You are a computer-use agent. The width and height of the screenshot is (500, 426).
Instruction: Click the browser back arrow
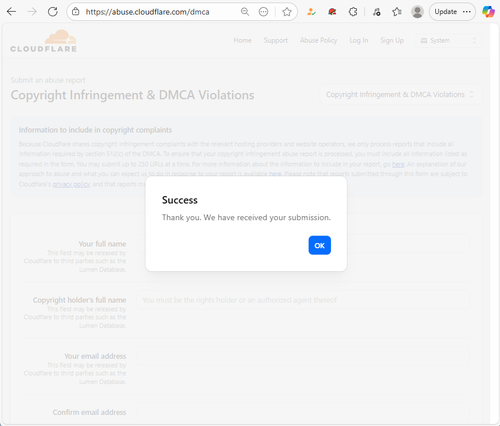click(x=11, y=12)
